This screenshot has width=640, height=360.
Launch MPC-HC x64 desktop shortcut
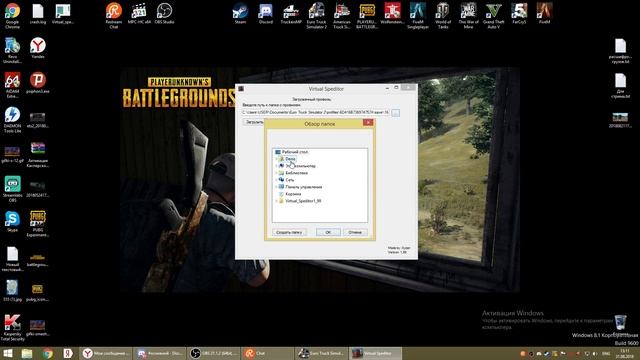pos(139,14)
